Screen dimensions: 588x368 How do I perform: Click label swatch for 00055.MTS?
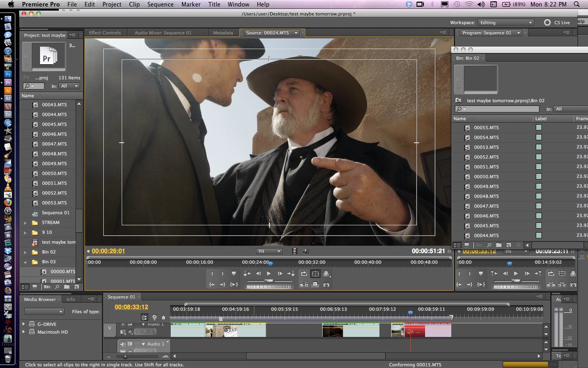(539, 128)
